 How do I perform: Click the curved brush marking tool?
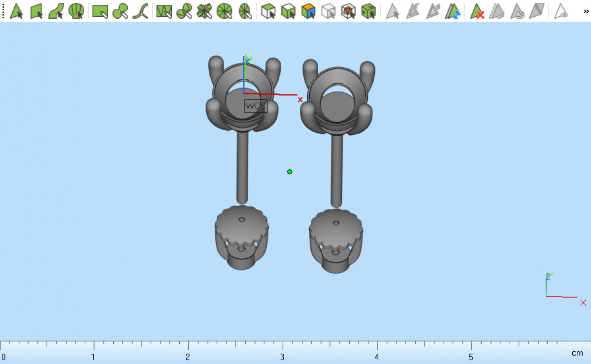pyautogui.click(x=141, y=11)
